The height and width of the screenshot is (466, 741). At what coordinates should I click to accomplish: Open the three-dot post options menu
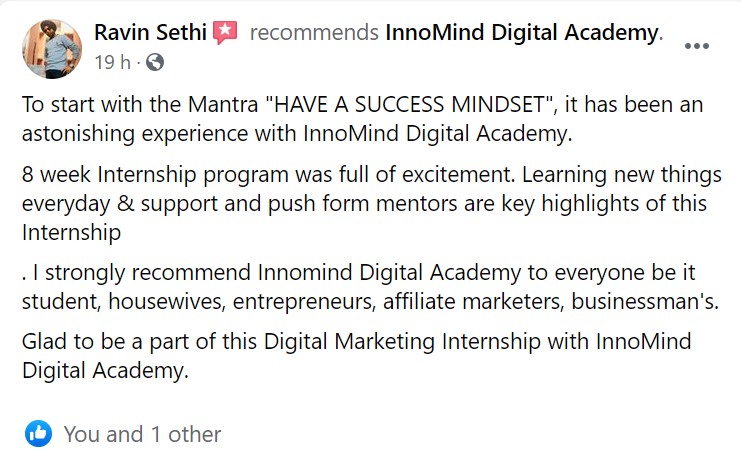[x=697, y=46]
